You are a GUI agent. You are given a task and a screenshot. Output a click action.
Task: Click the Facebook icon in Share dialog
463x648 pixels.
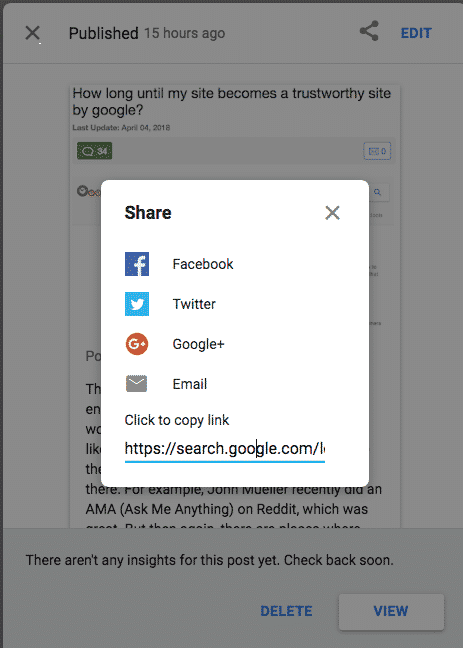click(x=137, y=264)
